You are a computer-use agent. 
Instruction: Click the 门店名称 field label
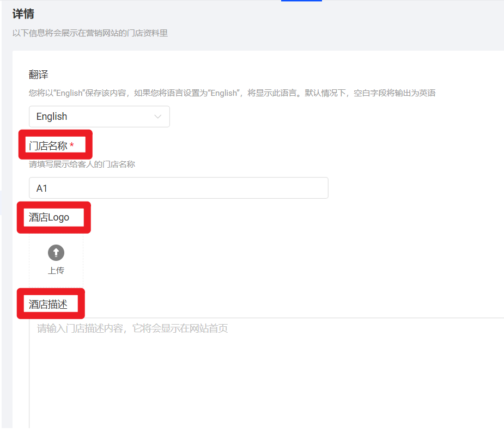point(48,146)
